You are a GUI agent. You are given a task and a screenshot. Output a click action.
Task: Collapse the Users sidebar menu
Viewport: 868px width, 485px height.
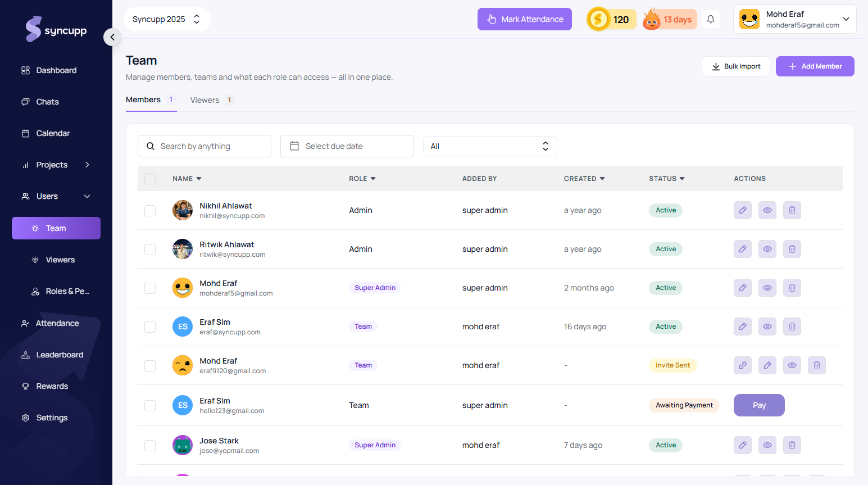(56, 196)
